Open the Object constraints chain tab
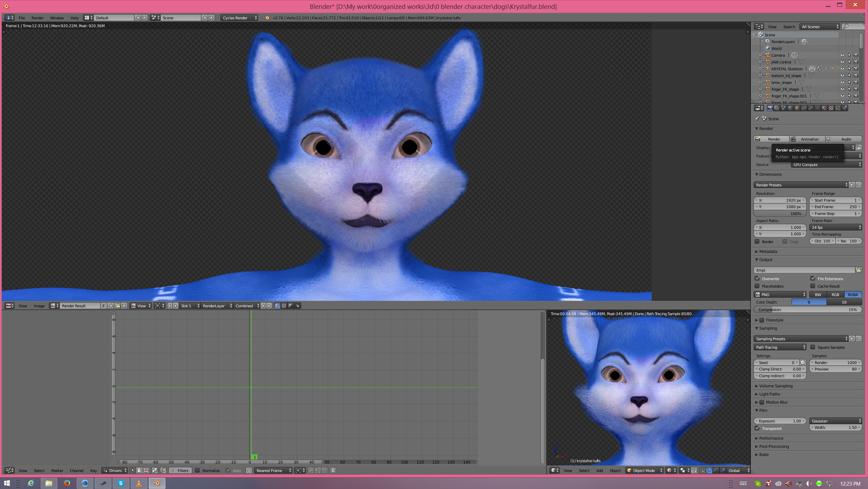 point(804,108)
